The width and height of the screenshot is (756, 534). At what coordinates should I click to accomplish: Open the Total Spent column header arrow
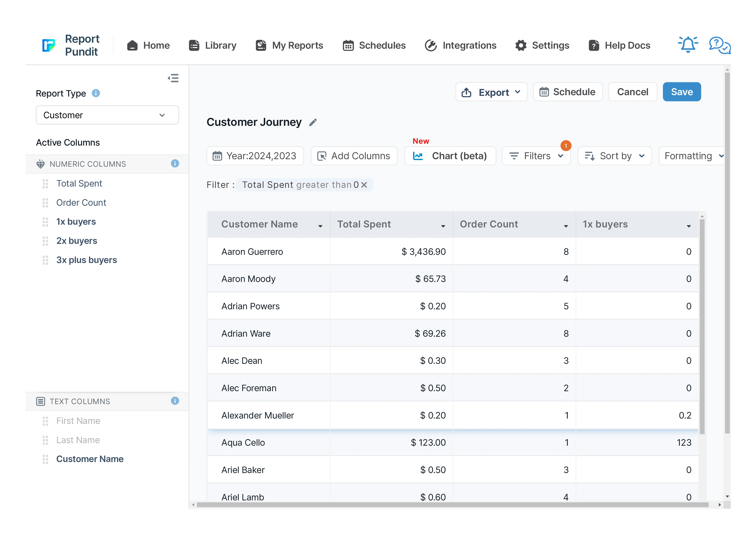443,226
